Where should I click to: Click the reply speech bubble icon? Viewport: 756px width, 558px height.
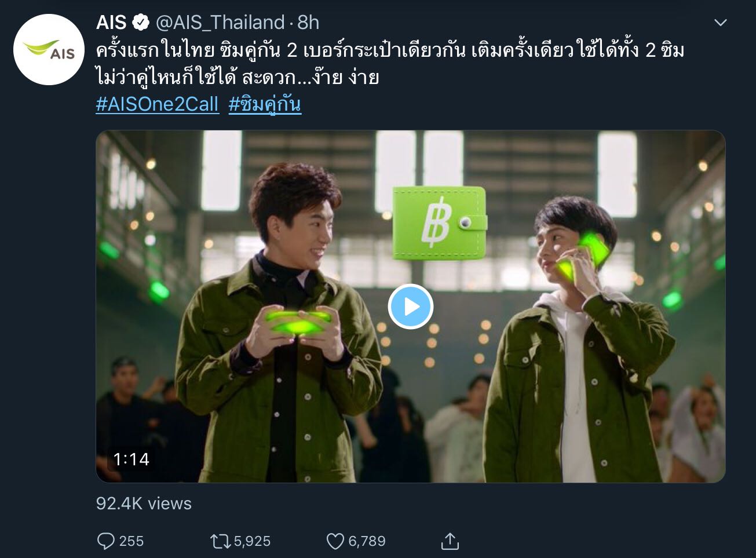tap(106, 541)
